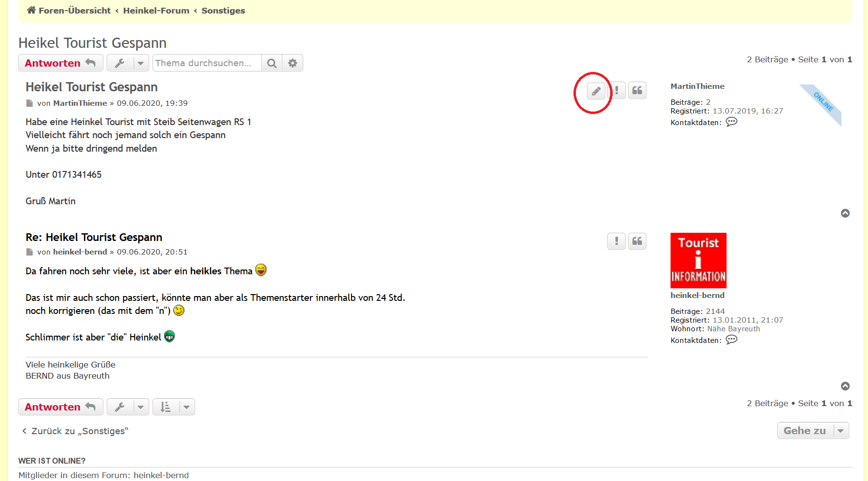Click the search magnifier icon
Image resolution: width=868 pixels, height=481 pixels.
[272, 63]
